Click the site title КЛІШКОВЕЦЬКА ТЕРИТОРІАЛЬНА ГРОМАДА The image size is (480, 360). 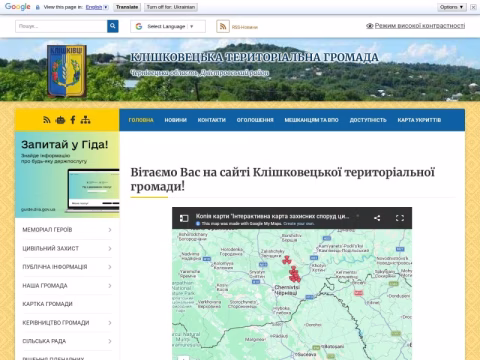coord(254,57)
